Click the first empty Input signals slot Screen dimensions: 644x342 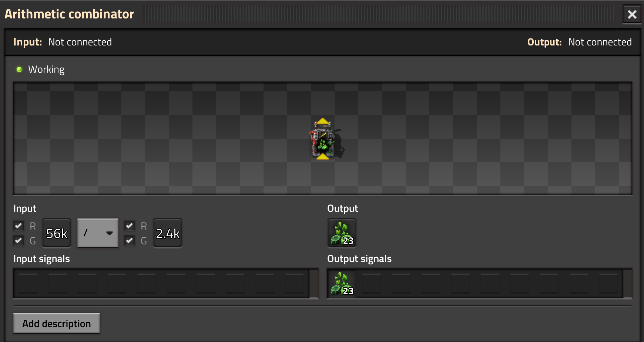[x=28, y=283]
